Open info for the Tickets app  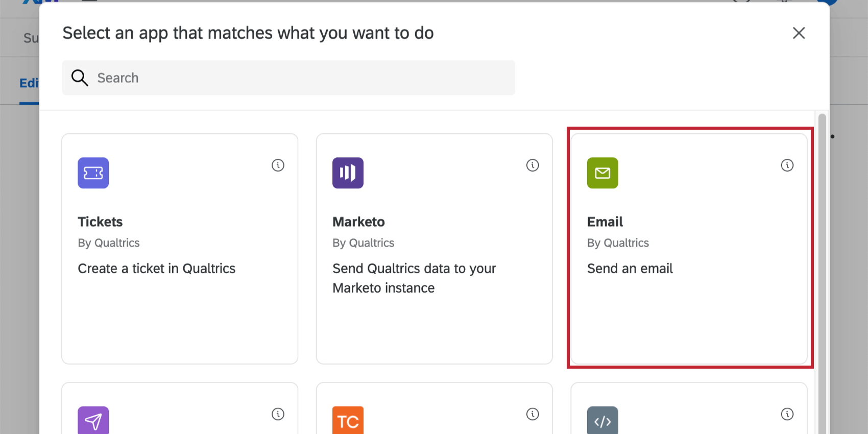tap(278, 165)
